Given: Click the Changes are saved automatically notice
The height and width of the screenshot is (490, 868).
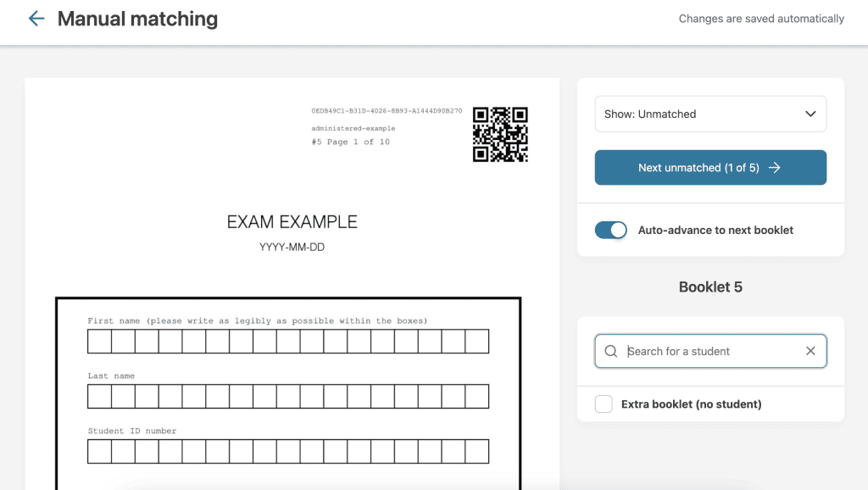Looking at the screenshot, I should click(761, 19).
